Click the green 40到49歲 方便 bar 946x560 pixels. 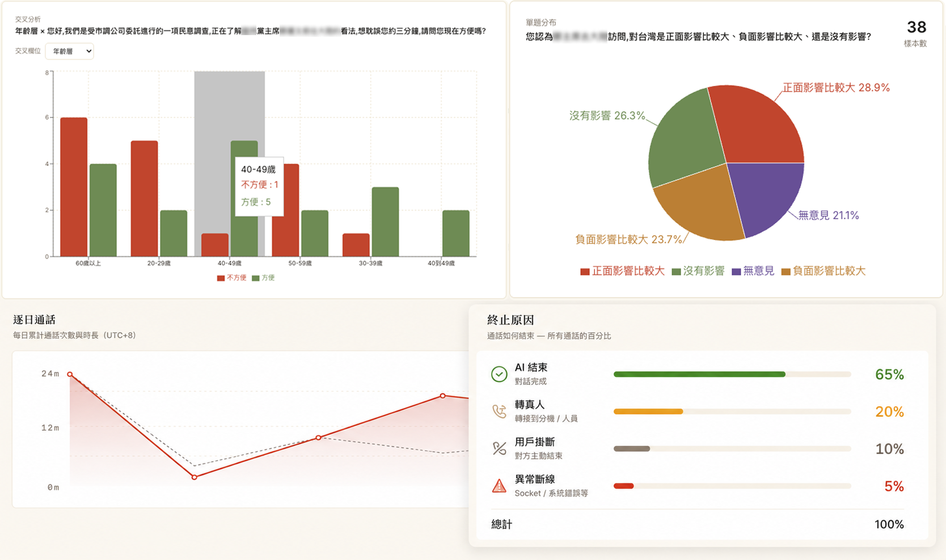pyautogui.click(x=456, y=234)
